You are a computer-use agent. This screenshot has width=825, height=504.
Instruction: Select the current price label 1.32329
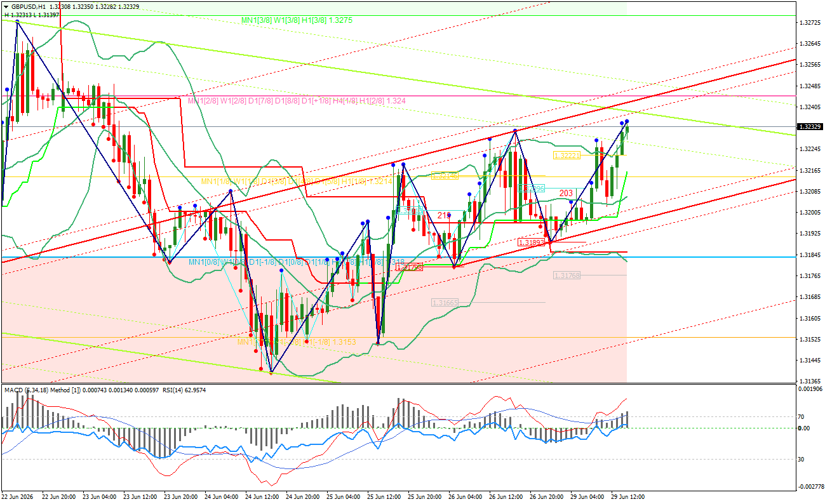(x=810, y=127)
